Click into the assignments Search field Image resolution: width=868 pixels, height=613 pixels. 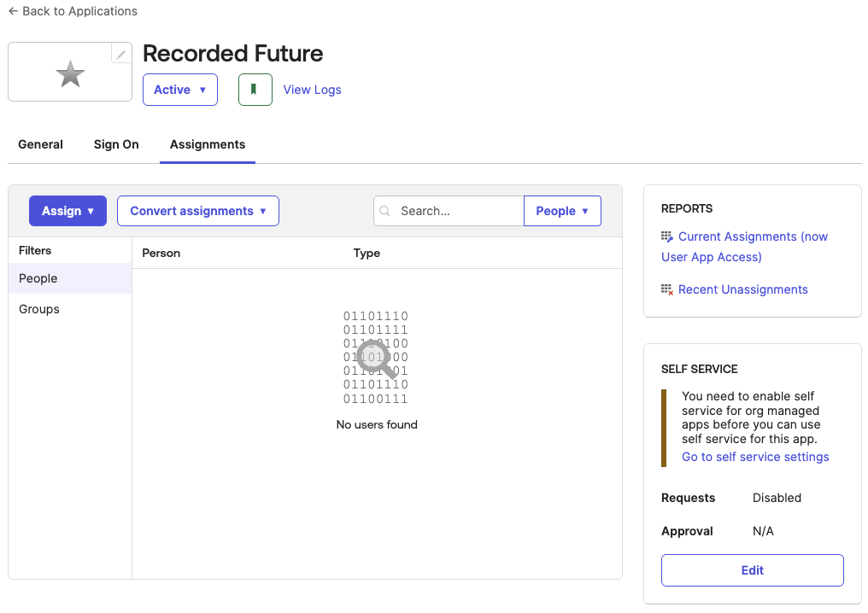tap(457, 211)
